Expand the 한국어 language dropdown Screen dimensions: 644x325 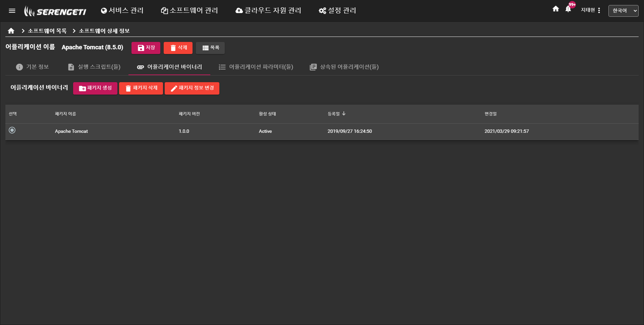pos(624,11)
